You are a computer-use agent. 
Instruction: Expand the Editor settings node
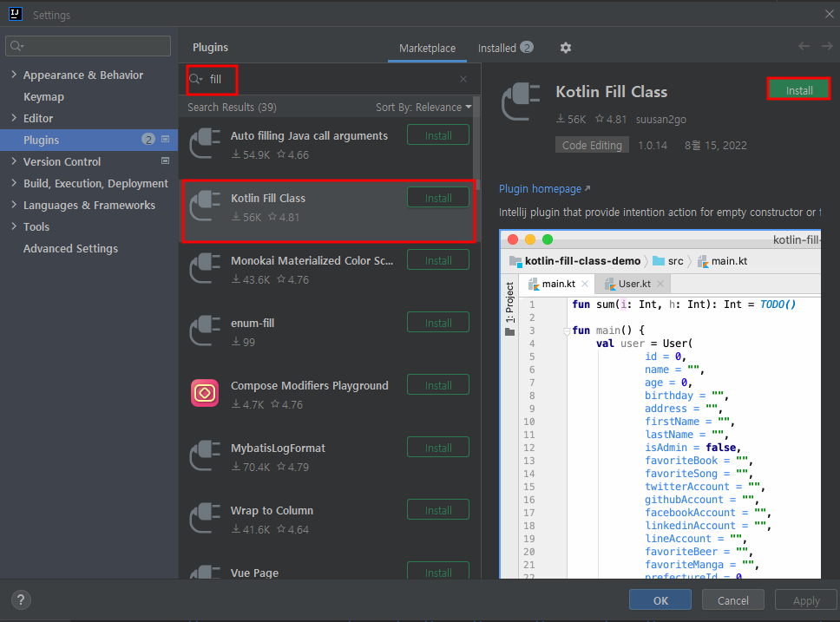14,118
